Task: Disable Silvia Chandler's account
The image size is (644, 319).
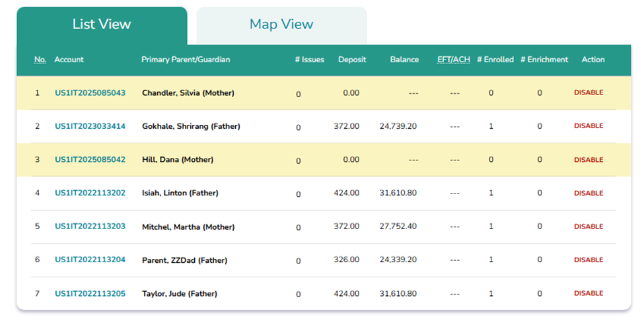Action: point(589,93)
